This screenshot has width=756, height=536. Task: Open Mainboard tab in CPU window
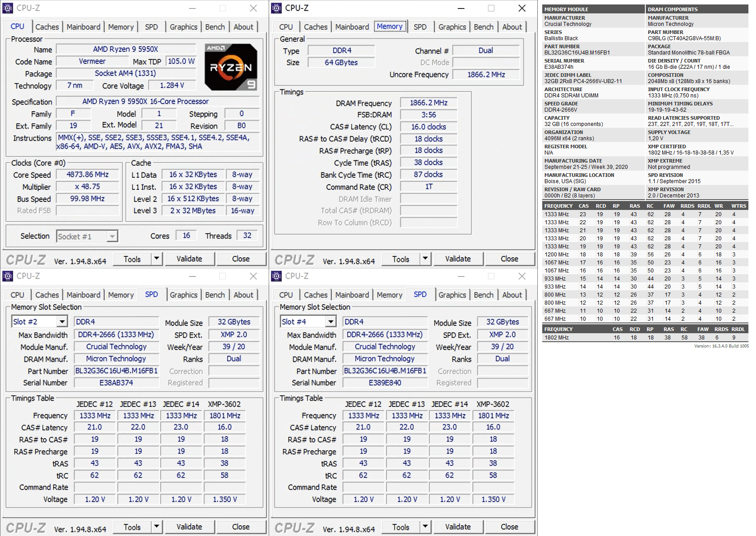point(83,27)
